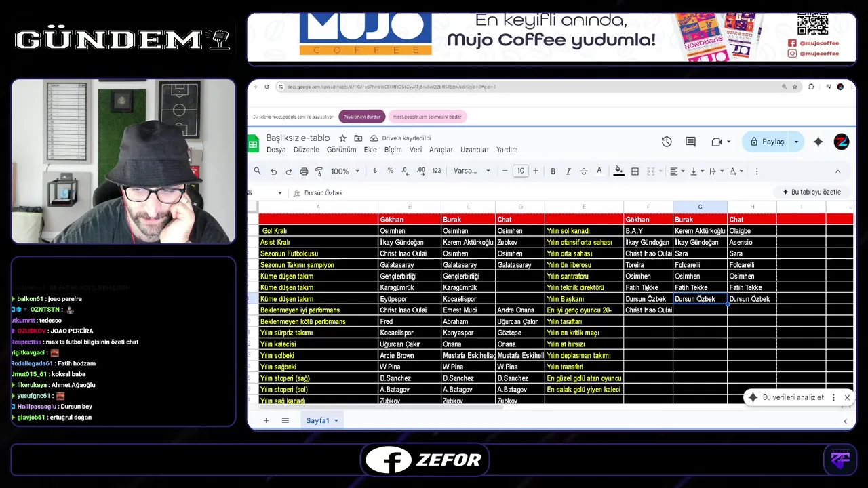Open the Google account avatar
The width and height of the screenshot is (868, 488).
click(842, 142)
